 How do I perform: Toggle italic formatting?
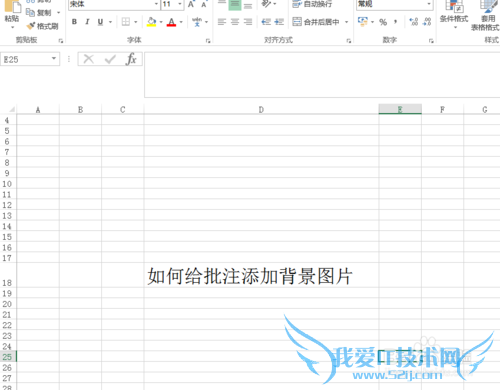(x=87, y=22)
